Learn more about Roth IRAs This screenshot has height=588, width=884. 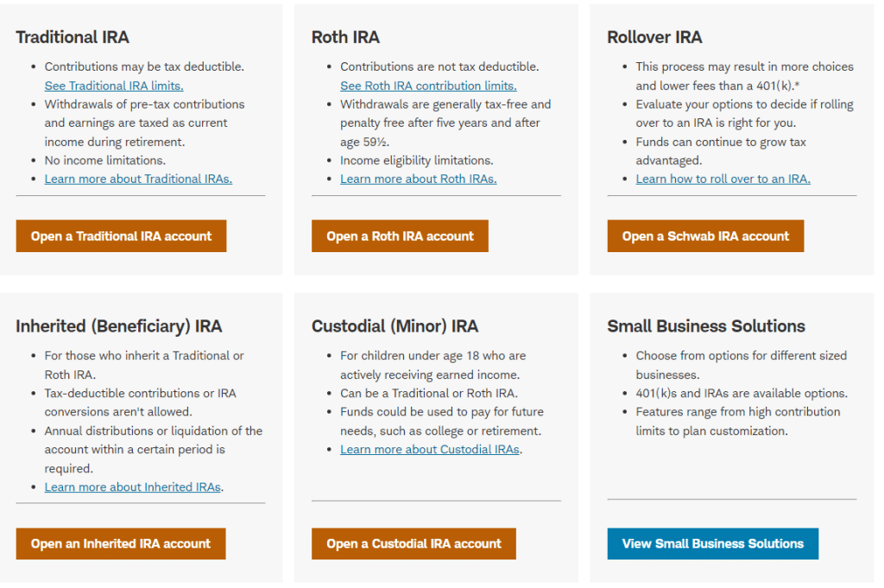tap(418, 178)
